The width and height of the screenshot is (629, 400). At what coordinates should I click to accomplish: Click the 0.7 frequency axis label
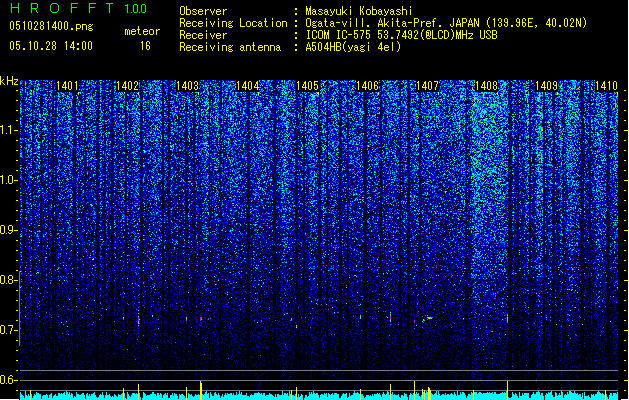coord(9,330)
